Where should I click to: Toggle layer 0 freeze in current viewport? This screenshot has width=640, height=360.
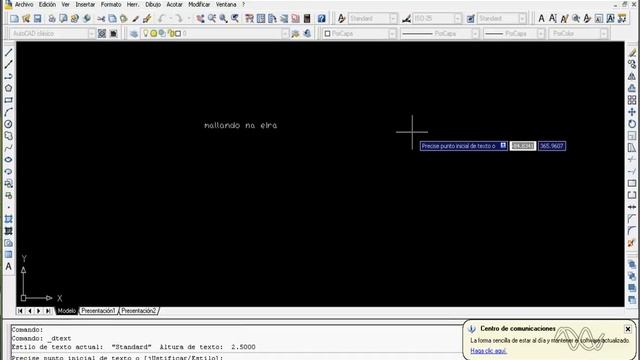tap(162, 33)
